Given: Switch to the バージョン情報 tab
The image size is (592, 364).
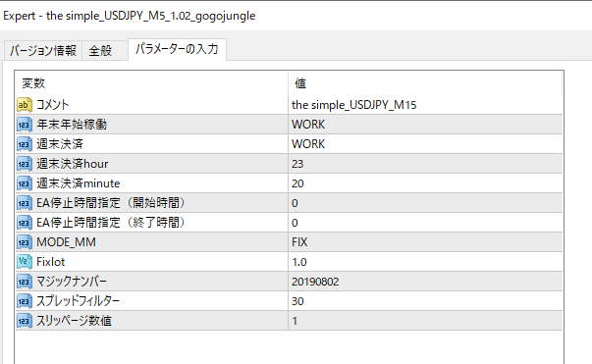Looking at the screenshot, I should [x=43, y=50].
